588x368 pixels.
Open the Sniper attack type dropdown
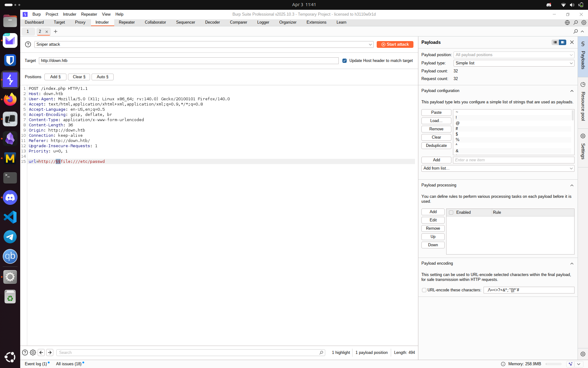pos(204,44)
